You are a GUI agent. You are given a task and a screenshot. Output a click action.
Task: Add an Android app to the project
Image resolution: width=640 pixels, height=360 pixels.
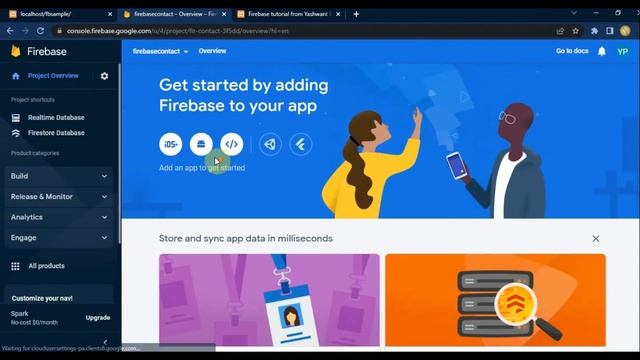201,144
